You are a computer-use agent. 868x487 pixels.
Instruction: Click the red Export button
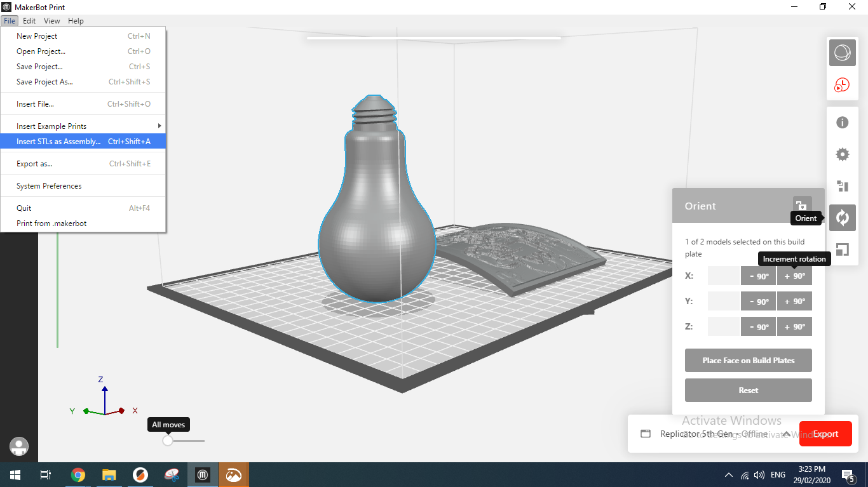[x=825, y=434]
